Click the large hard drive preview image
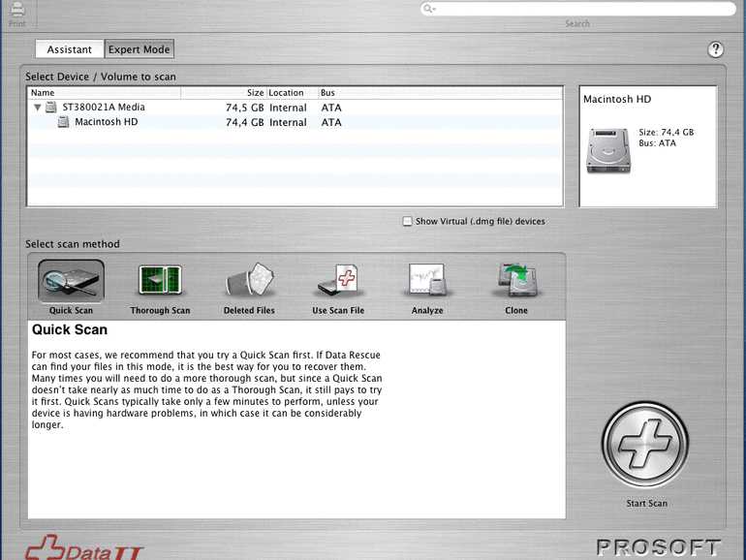 point(608,151)
